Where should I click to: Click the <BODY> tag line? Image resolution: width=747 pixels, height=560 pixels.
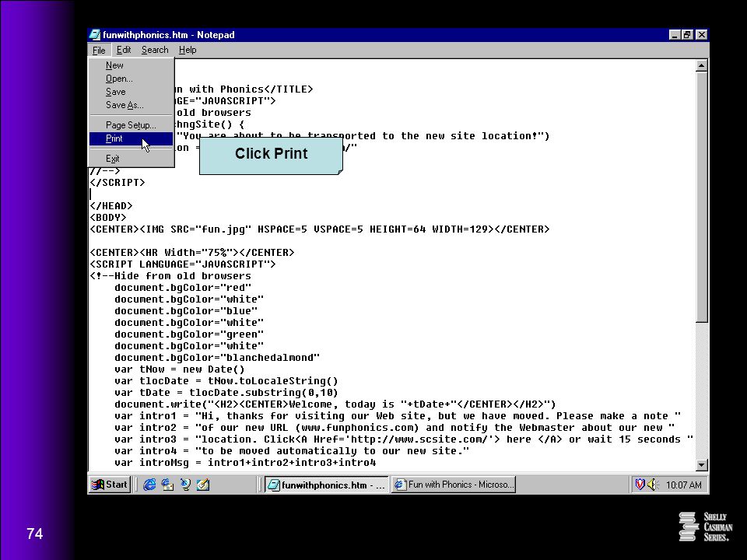pyautogui.click(x=108, y=218)
